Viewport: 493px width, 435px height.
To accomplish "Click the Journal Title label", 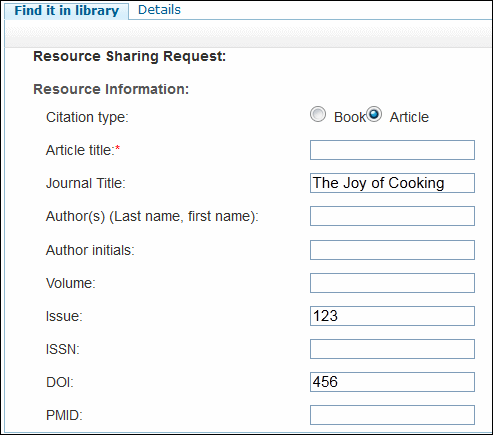I will pos(86,183).
